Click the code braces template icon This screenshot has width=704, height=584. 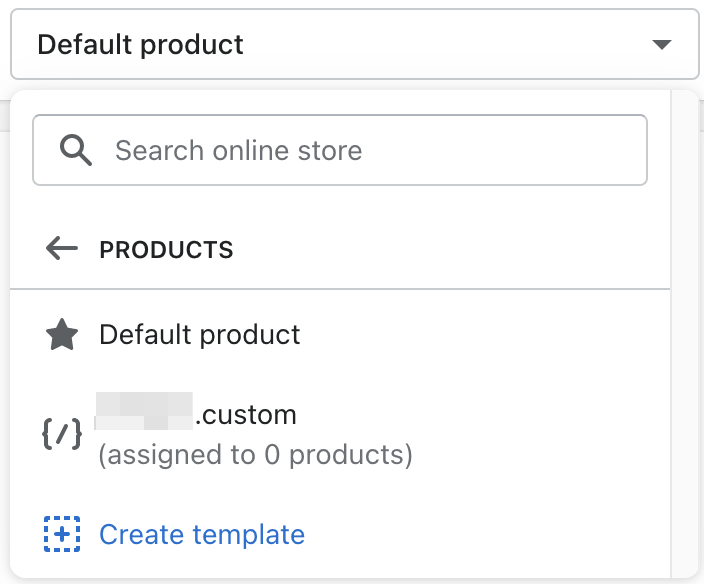point(62,434)
